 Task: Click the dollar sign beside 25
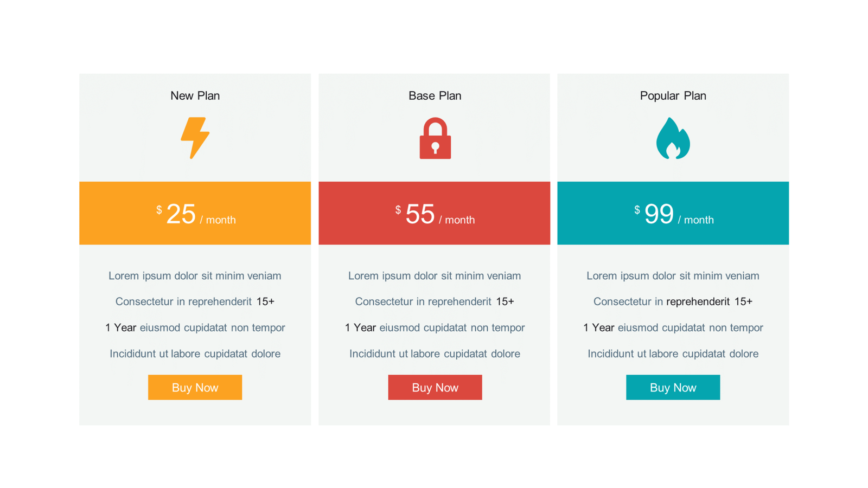[159, 209]
